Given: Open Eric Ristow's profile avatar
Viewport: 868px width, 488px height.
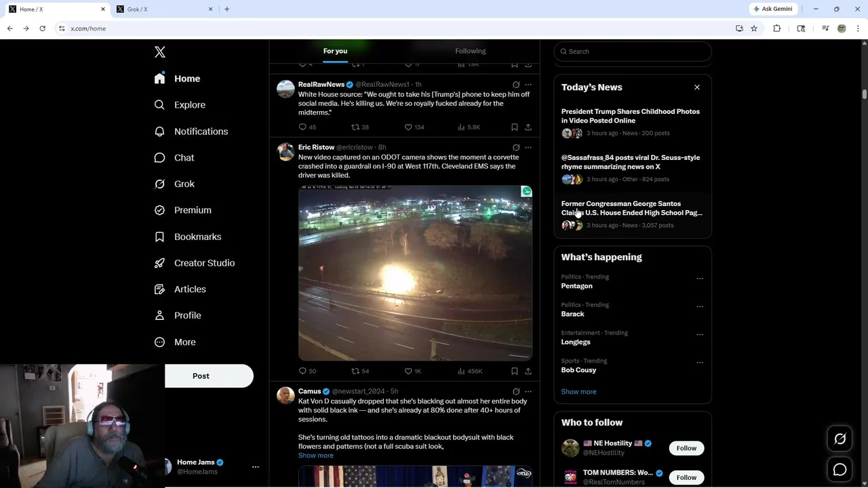Looking at the screenshot, I should tap(285, 151).
